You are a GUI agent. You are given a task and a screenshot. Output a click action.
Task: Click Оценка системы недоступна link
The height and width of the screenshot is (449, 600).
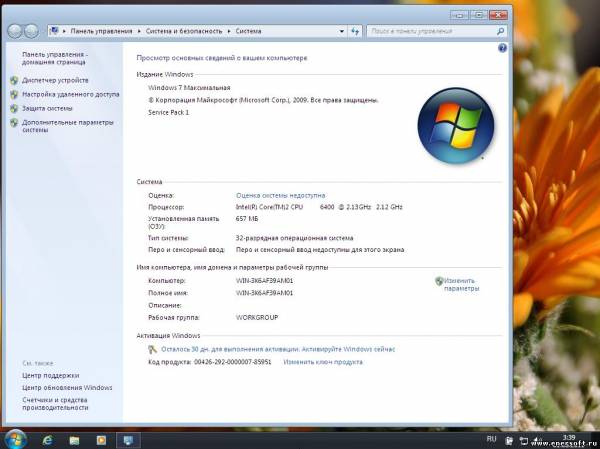coord(280,195)
